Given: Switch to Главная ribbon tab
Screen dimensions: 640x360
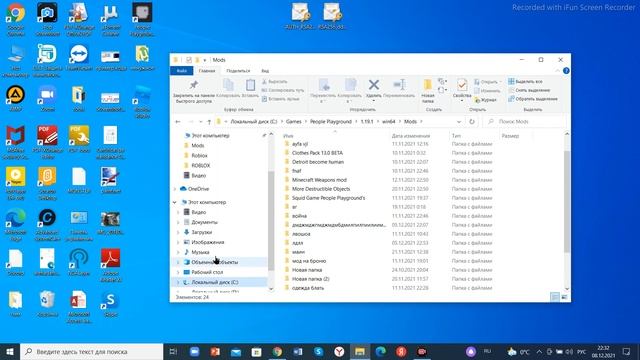Looking at the screenshot, I should (207, 71).
